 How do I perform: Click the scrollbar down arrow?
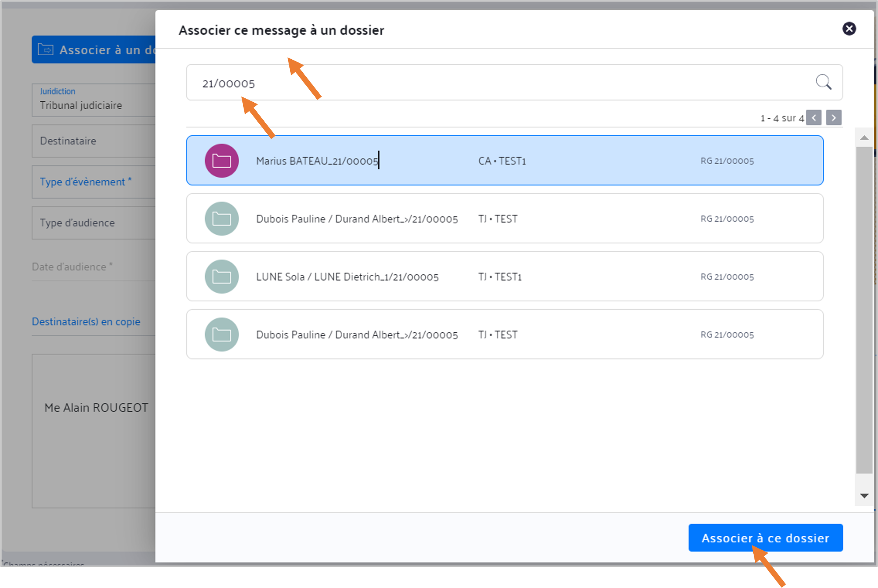coord(864,496)
